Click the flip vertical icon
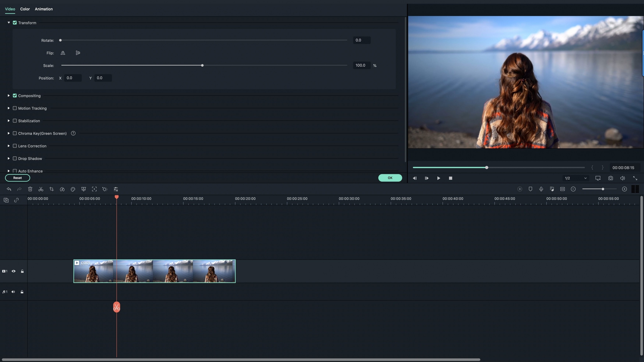Viewport: 644px width, 362px height. pyautogui.click(x=77, y=53)
